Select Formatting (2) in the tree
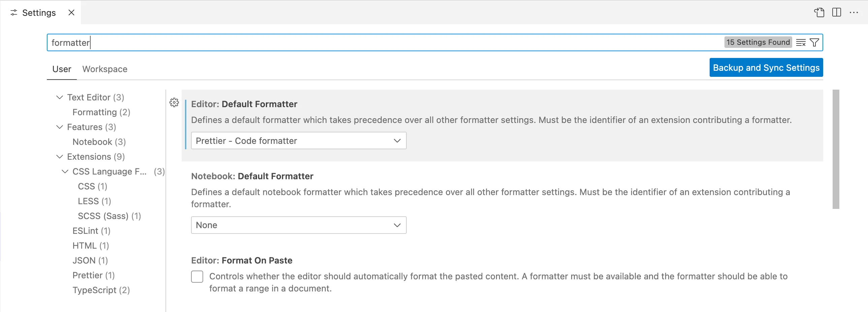Screen dimensions: 868x312 101,112
